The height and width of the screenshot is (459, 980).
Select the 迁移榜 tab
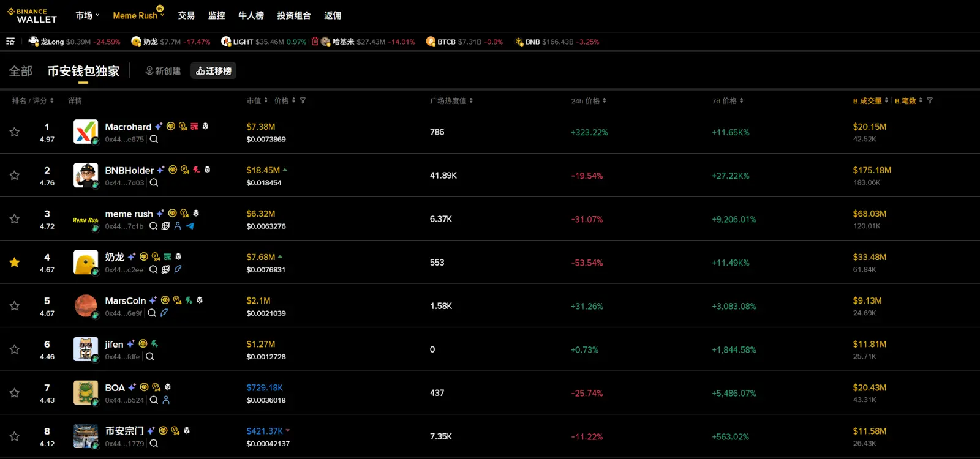point(213,71)
